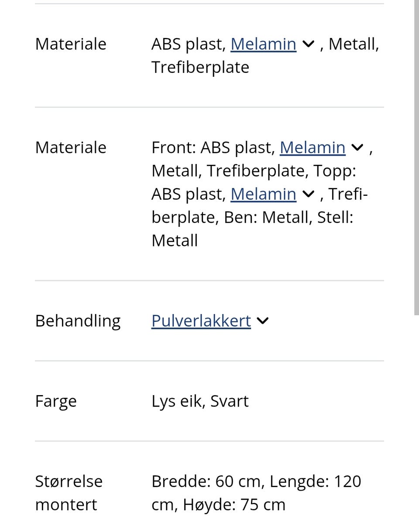The width and height of the screenshot is (419, 532).
Task: Click the Størrelse montert row label
Action: pyautogui.click(x=69, y=492)
